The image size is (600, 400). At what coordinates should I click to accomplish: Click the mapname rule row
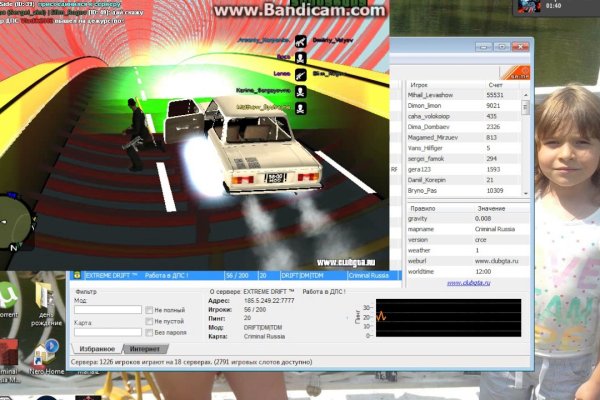(468, 229)
